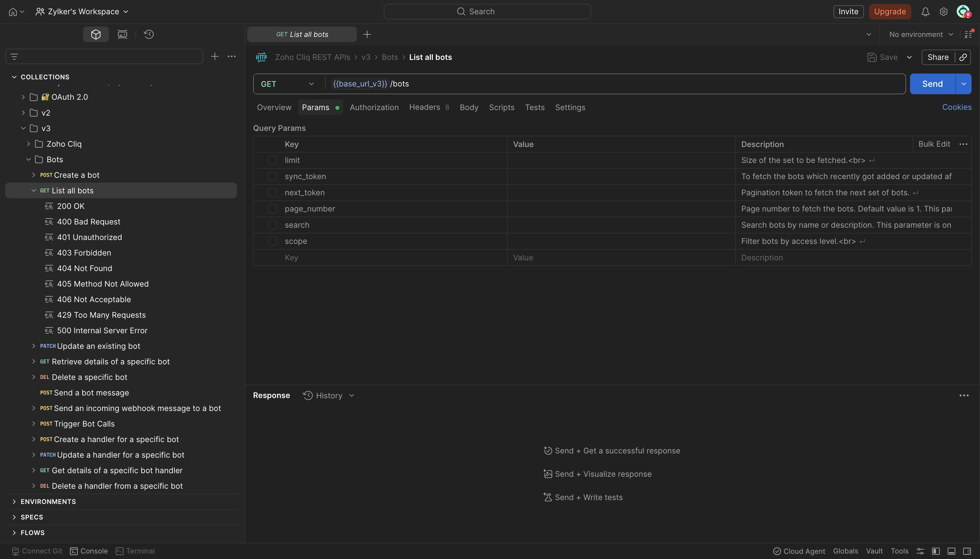The width and height of the screenshot is (980, 559).
Task: Open the GET method dropdown
Action: pyautogui.click(x=287, y=84)
